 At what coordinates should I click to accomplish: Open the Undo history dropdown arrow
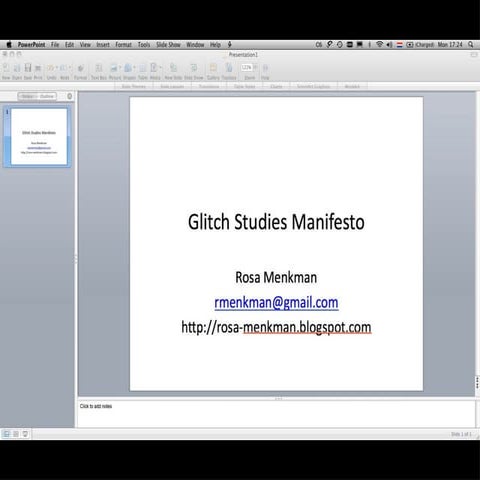[x=57, y=68]
